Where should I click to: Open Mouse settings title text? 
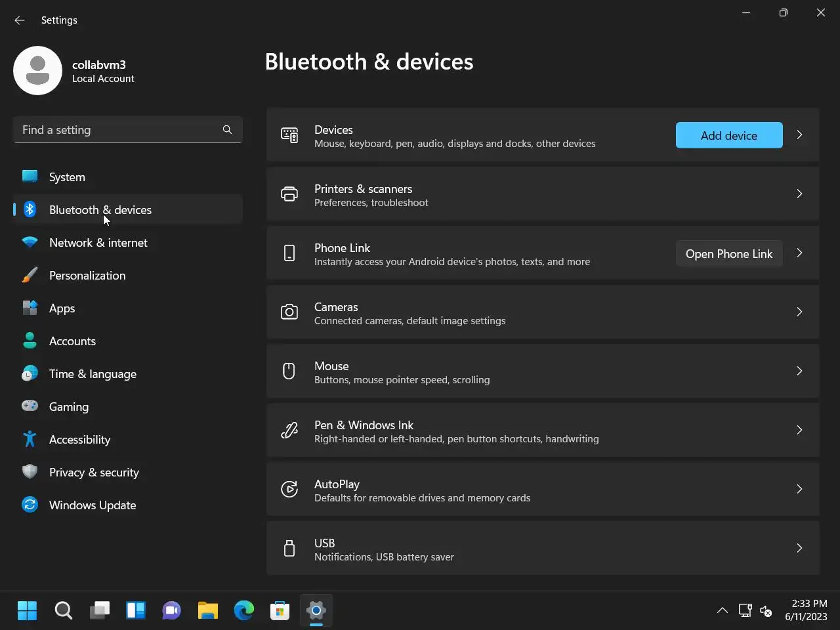click(x=331, y=366)
